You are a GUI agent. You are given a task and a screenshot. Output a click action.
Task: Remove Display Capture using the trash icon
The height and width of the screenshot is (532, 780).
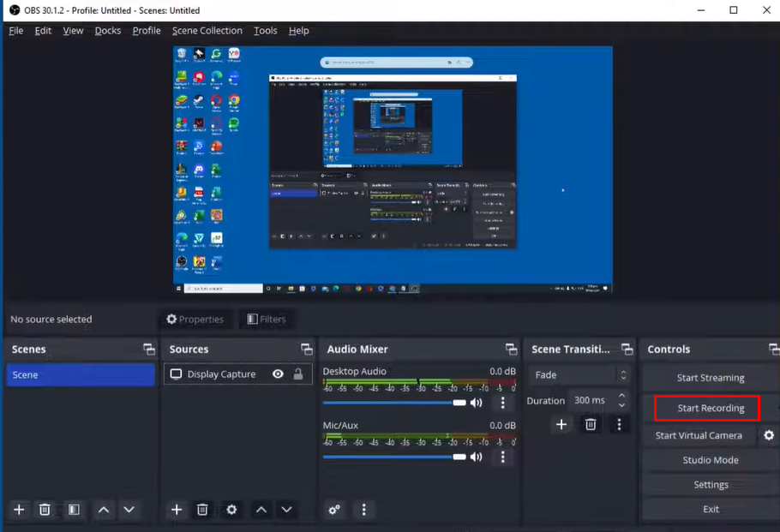[x=203, y=510]
